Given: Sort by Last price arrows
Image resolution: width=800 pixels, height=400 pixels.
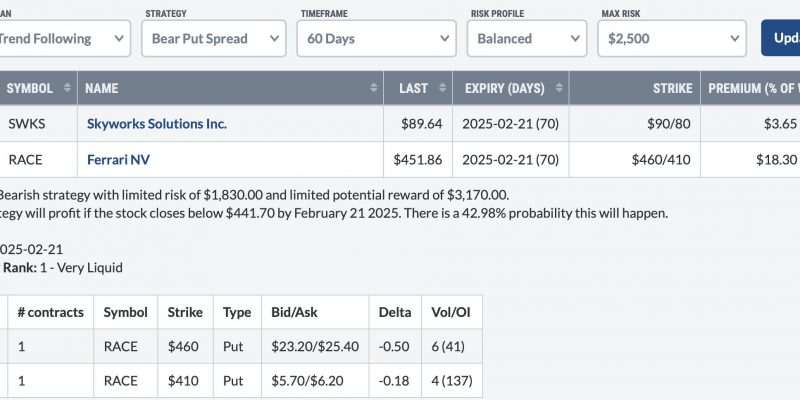Looking at the screenshot, I should coord(442,88).
